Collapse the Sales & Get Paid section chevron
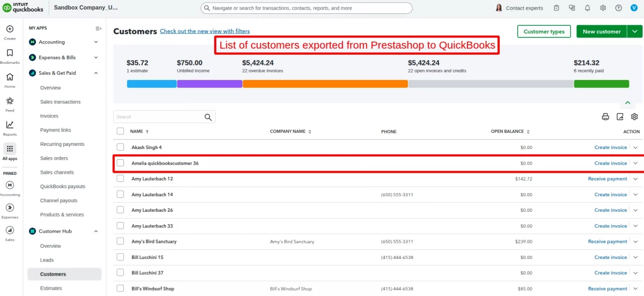 96,73
